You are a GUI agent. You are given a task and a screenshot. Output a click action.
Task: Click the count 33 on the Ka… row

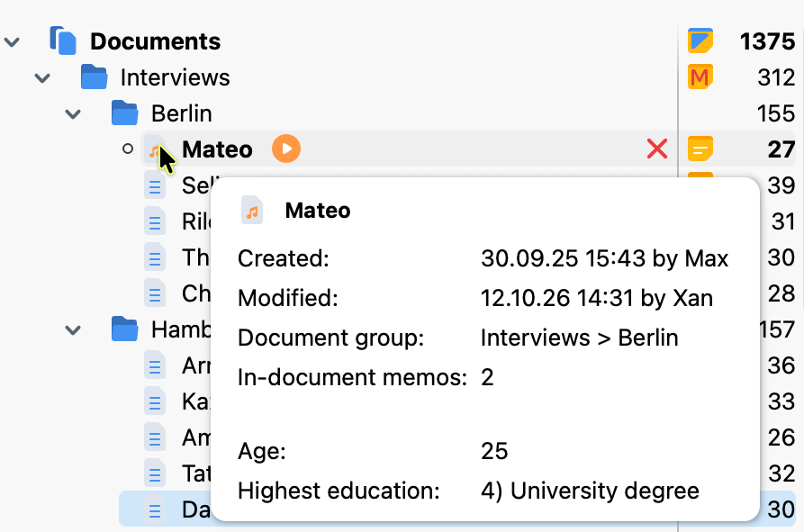(x=781, y=401)
